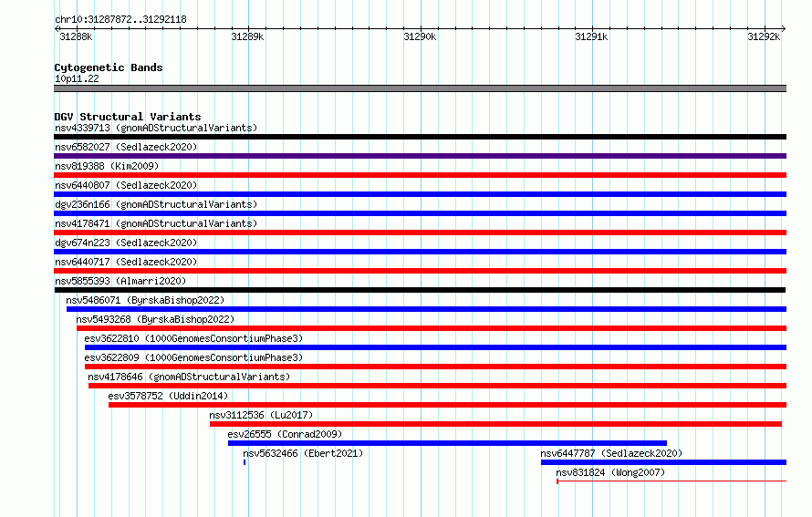Select the blue esv3622810 variant bar
Viewport: 812px width, 517px height.
(435, 347)
